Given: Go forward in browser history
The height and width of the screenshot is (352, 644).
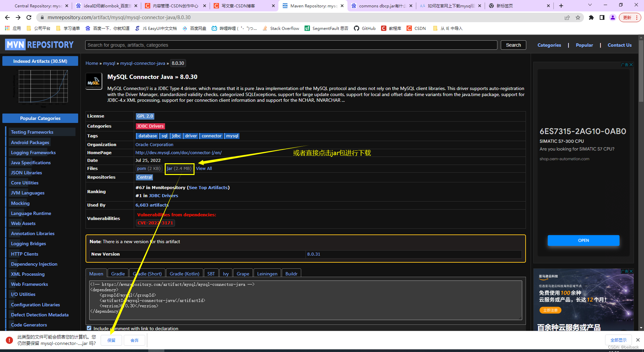Looking at the screenshot, I should (x=18, y=17).
